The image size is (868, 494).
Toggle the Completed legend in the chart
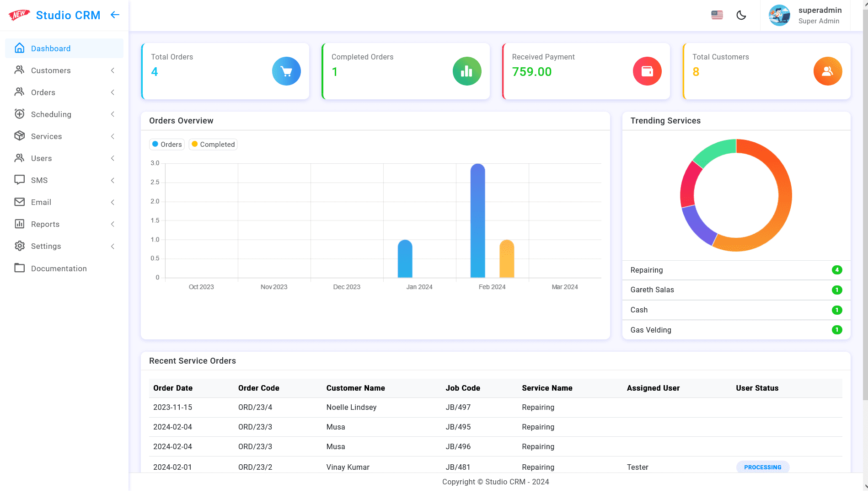pyautogui.click(x=213, y=144)
